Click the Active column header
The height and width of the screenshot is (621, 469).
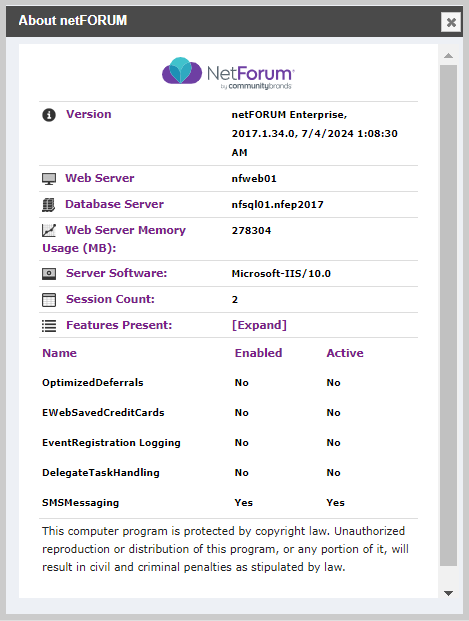click(x=345, y=353)
